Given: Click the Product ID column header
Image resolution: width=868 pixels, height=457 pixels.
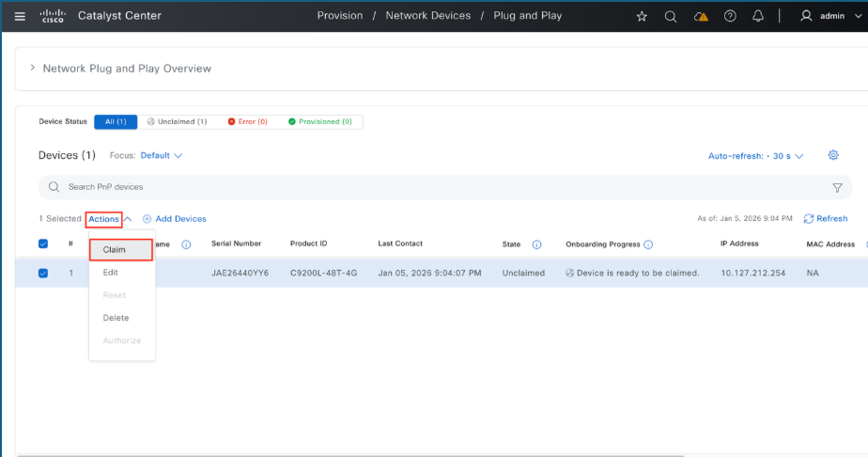Looking at the screenshot, I should (x=308, y=244).
